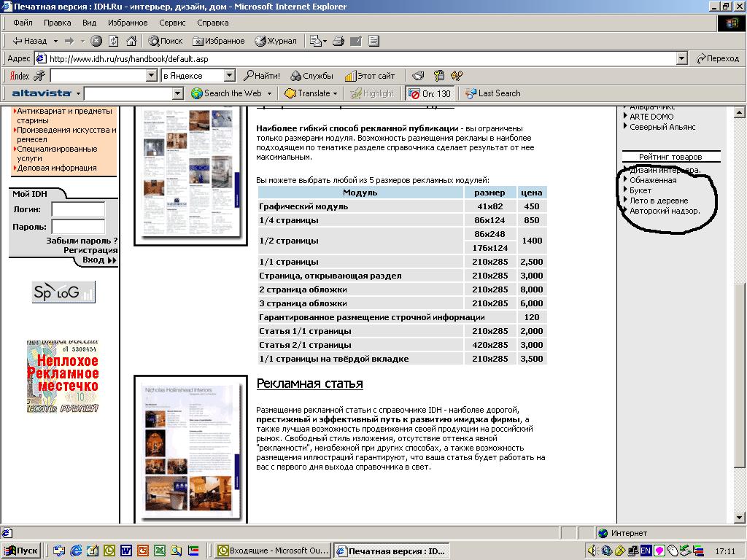Viewport: 747px width, 560px height.
Task: Expand the AltaVista Translate dropdown
Action: [335, 93]
